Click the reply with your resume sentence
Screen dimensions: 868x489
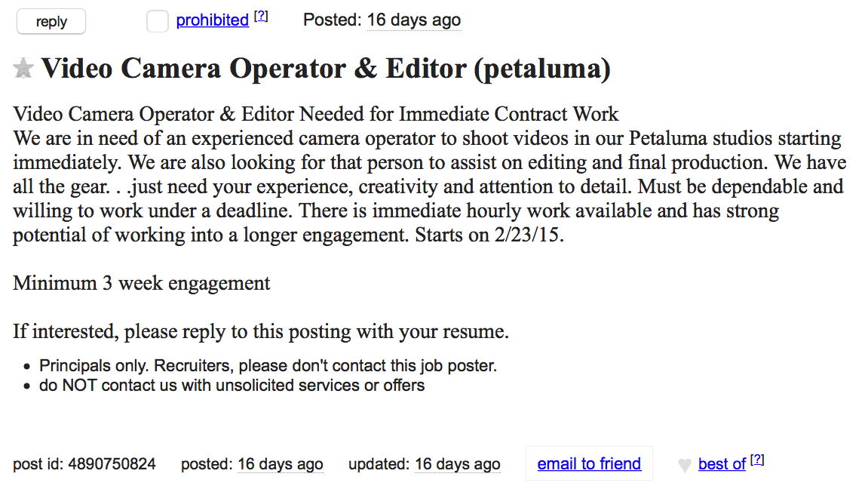coord(261,332)
